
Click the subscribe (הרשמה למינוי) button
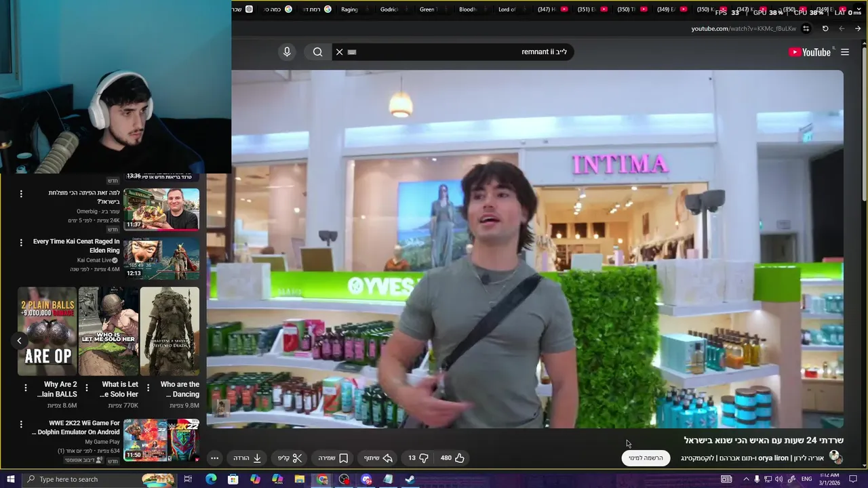(x=646, y=458)
